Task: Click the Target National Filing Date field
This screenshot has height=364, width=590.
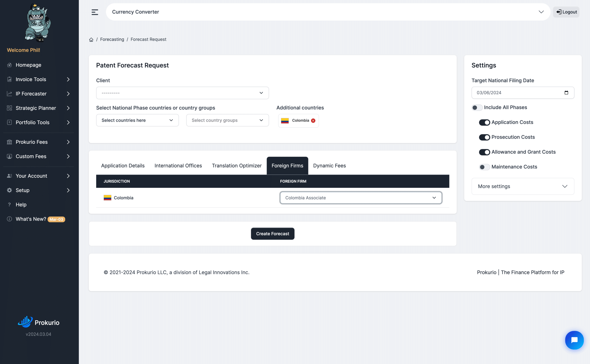Action: click(522, 93)
